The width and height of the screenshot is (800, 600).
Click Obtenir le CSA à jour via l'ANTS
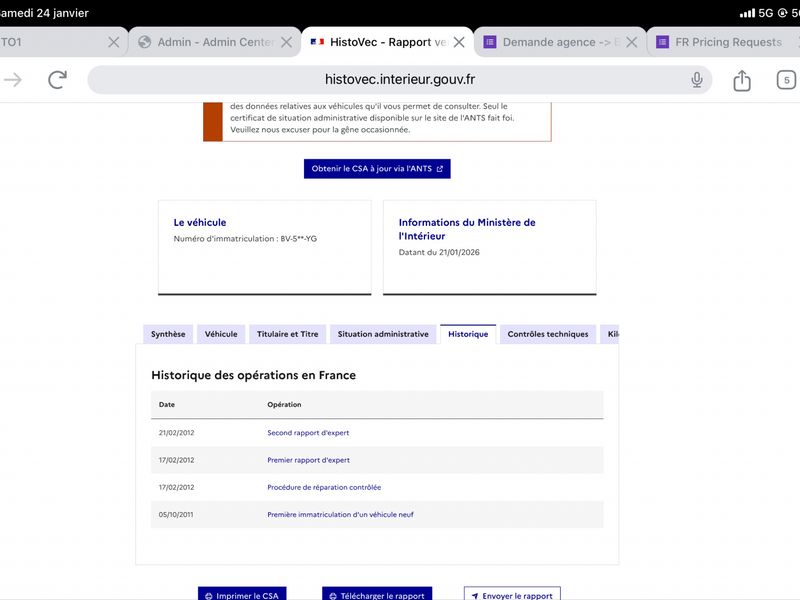coord(377,169)
